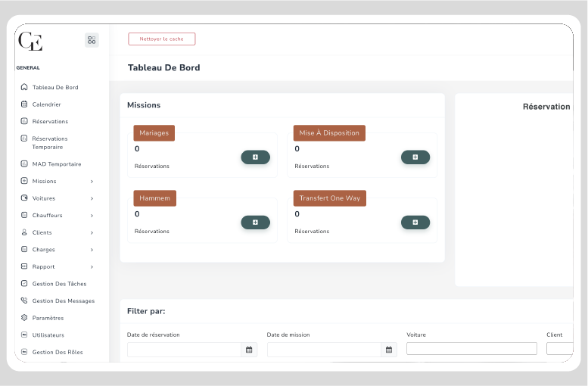This screenshot has width=588, height=386.
Task: Click plus button on Hammem card
Action: pos(255,223)
